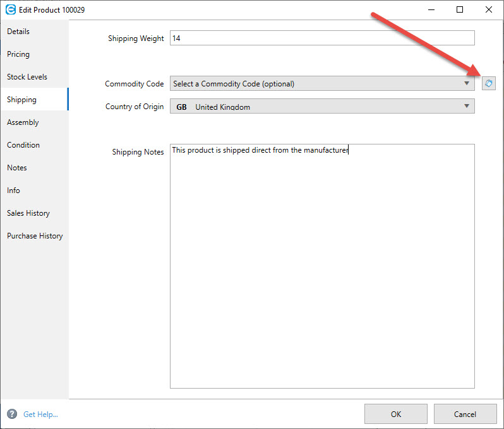The height and width of the screenshot is (429, 504).
Task: Show the Info tab
Action: click(13, 191)
